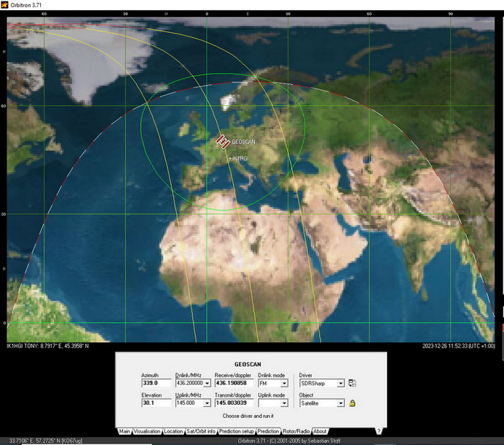Click the Orbitron app icon in title bar

[x=4, y=5]
